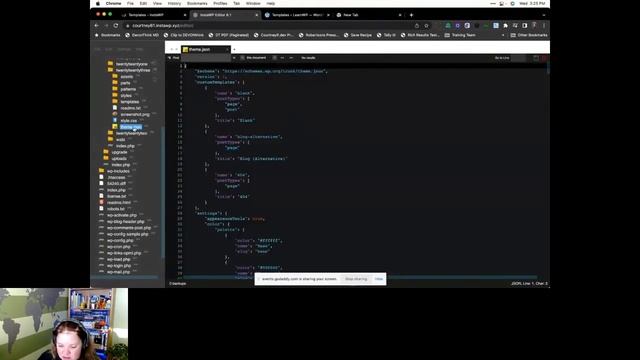Open the wp-includes folder
The width and height of the screenshot is (640, 360).
pos(118,171)
